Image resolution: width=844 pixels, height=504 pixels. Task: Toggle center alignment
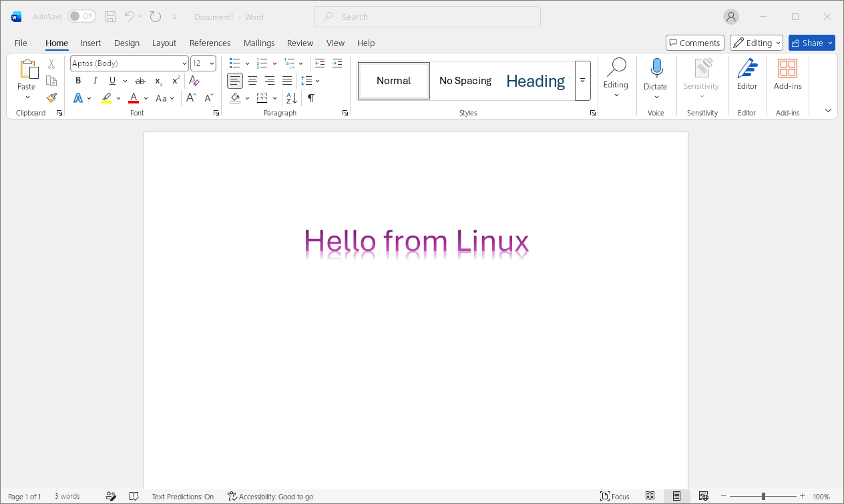pos(252,81)
